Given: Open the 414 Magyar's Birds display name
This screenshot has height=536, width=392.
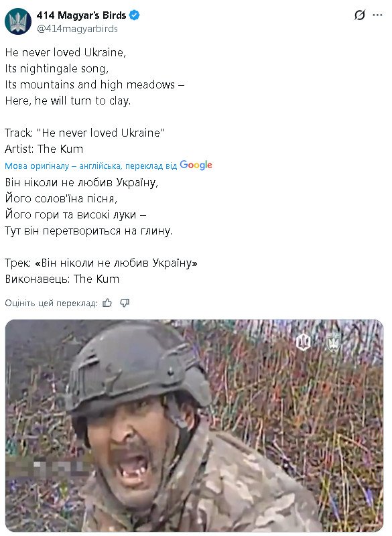Looking at the screenshot, I should pyautogui.click(x=81, y=15).
